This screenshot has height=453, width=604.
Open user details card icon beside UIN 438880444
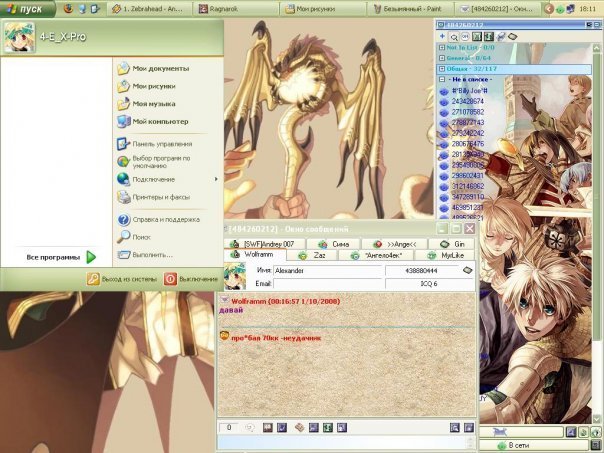point(466,270)
